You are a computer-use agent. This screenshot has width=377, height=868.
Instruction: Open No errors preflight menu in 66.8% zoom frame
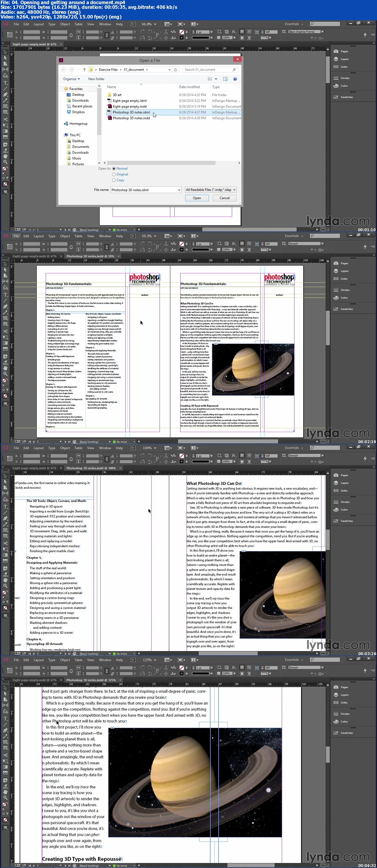pyautogui.click(x=134, y=230)
